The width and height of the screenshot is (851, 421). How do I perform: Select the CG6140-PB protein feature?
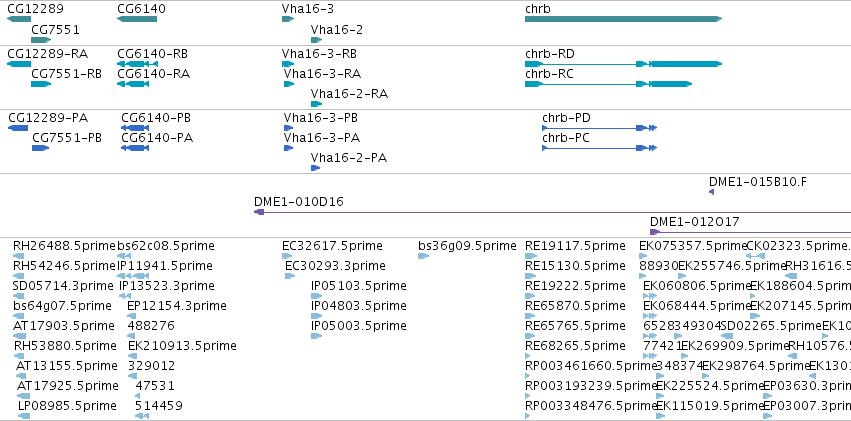coord(135,128)
